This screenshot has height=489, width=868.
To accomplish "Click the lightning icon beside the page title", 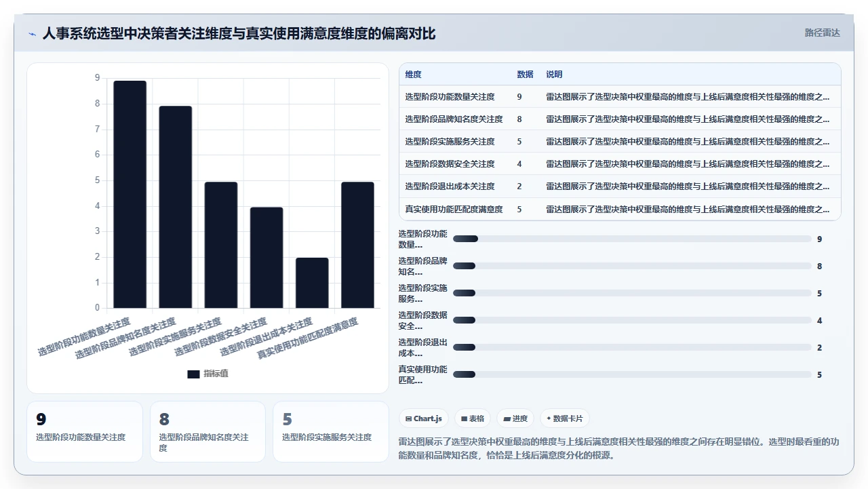I will [x=32, y=33].
